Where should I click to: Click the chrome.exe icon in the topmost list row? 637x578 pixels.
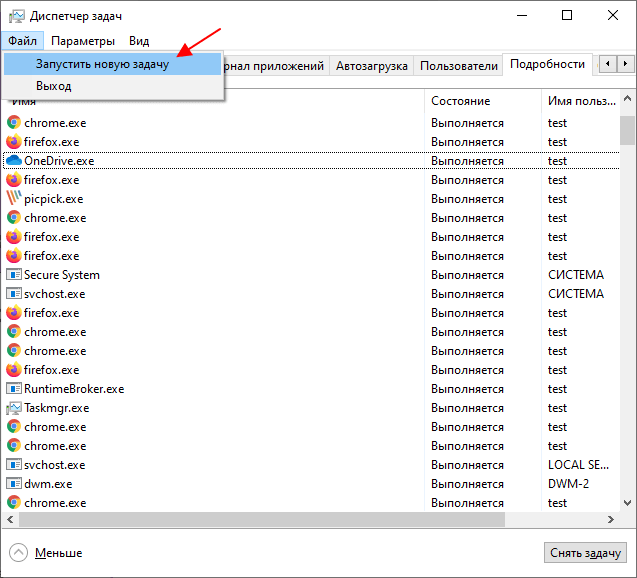pyautogui.click(x=14, y=122)
